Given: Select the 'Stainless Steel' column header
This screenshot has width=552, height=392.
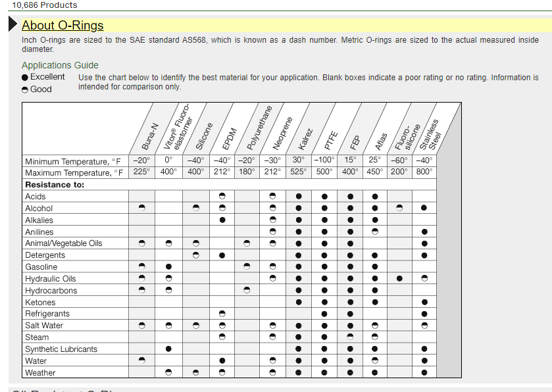Looking at the screenshot, I should point(431,135).
